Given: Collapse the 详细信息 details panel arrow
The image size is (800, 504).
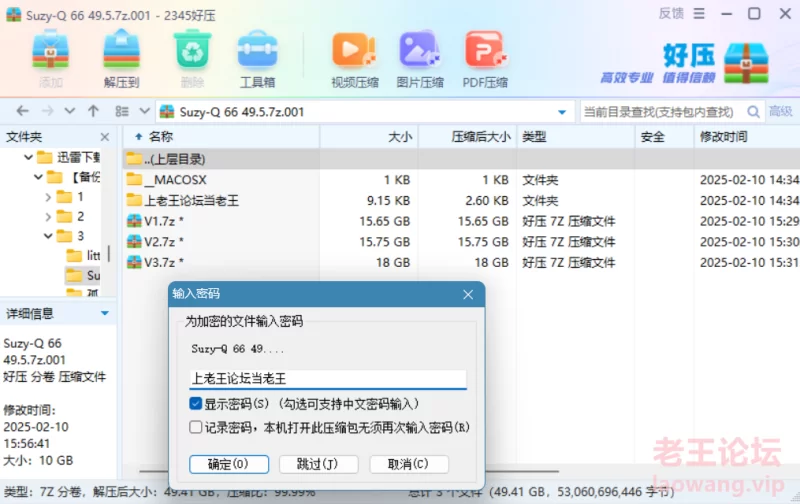Looking at the screenshot, I should 105,313.
